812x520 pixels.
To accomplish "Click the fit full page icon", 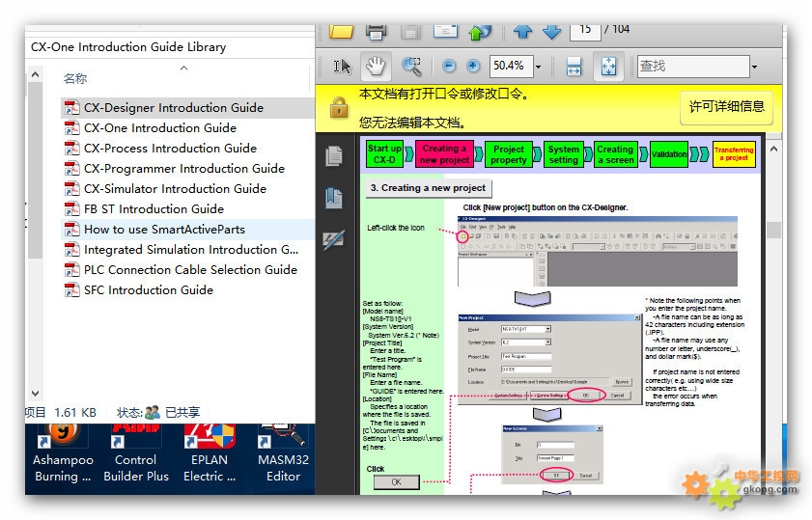I will pyautogui.click(x=608, y=67).
